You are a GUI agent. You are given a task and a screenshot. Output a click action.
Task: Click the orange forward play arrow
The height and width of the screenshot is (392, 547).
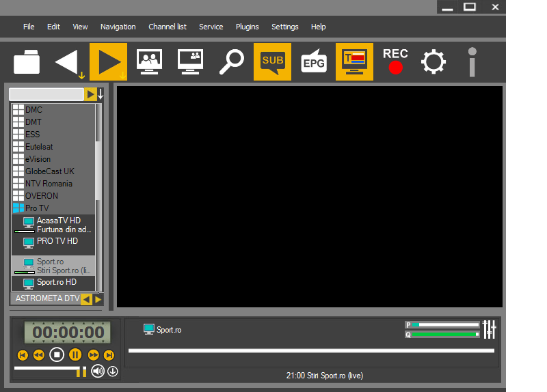(x=108, y=62)
